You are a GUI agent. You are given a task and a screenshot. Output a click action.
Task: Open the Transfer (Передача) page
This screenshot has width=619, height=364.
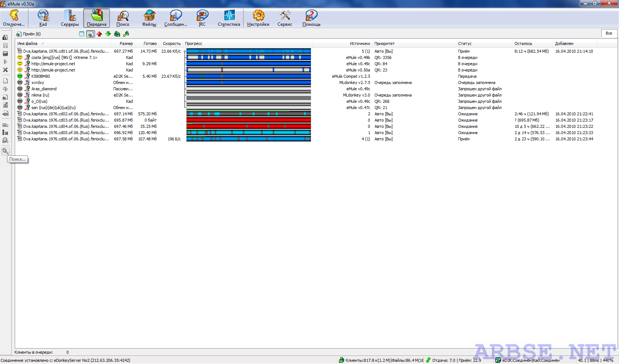[x=97, y=18]
